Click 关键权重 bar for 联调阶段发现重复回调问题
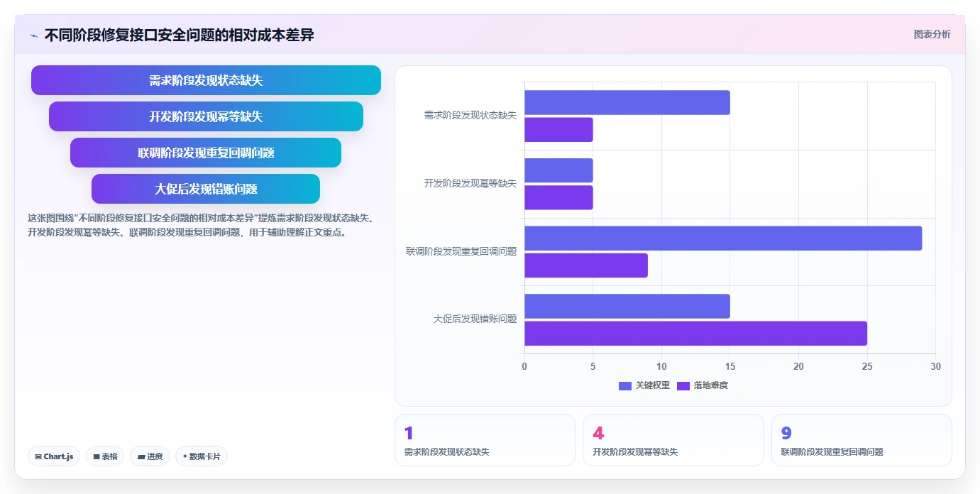 pyautogui.click(x=723, y=238)
